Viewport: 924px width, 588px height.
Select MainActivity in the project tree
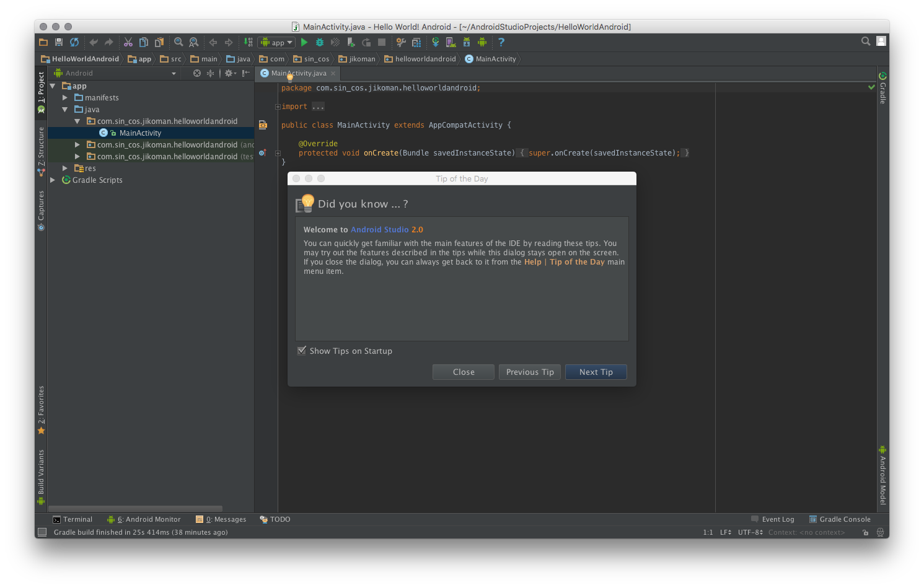140,133
